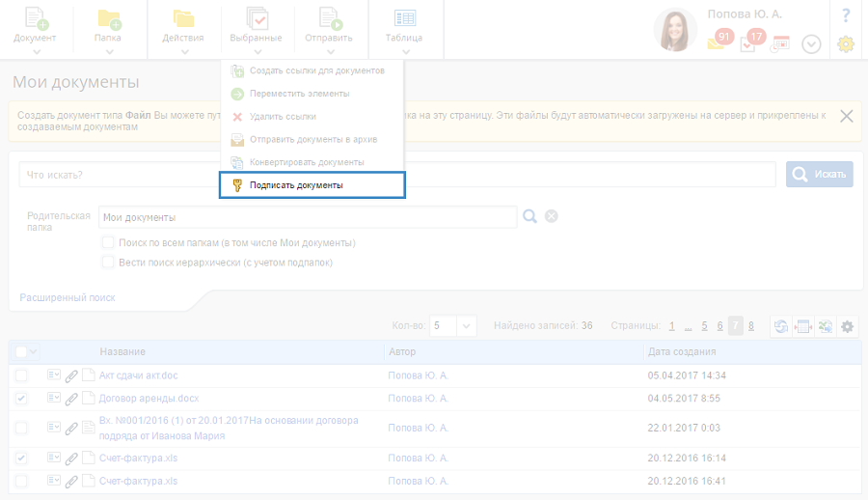Open the tasks icon with badge 17
Viewport: 868px width, 500px height.
coord(748,42)
